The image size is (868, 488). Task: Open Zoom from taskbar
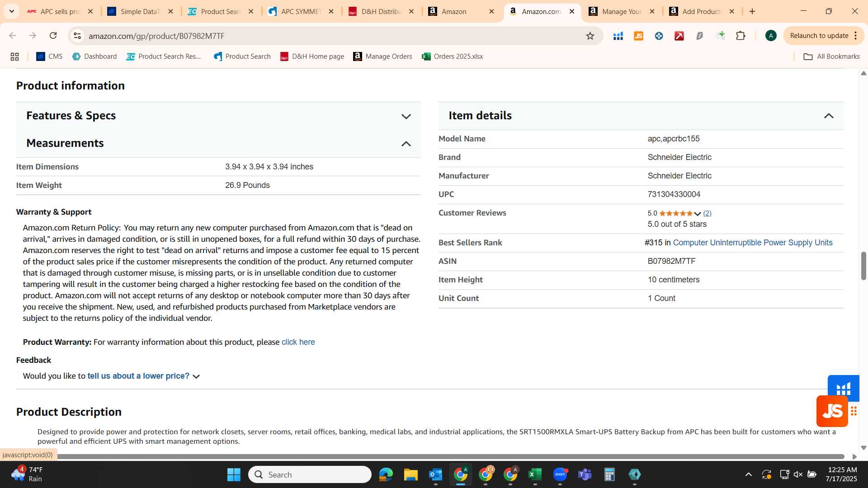(x=560, y=474)
